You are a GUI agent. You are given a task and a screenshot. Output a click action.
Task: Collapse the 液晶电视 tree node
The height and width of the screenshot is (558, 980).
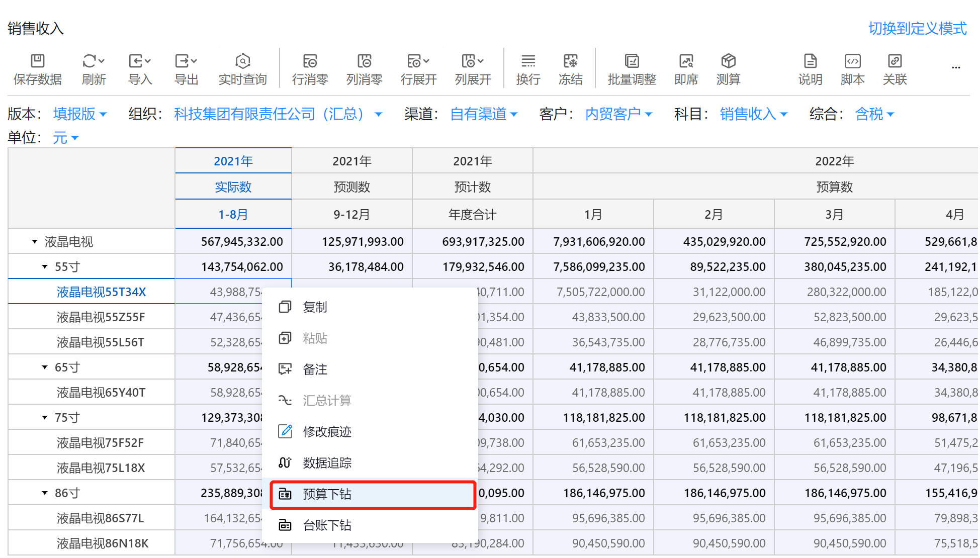click(x=35, y=242)
